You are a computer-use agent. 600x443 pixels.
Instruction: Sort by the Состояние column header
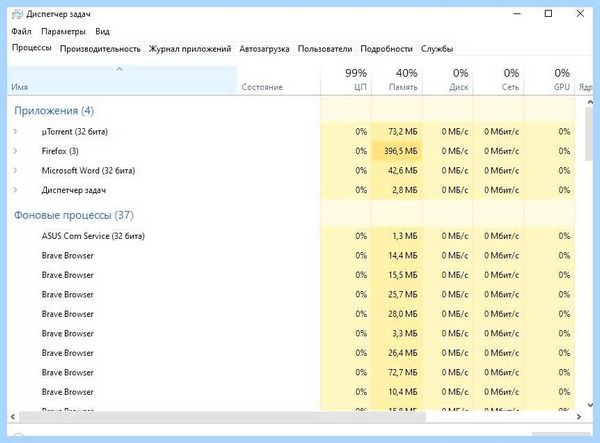tap(278, 80)
